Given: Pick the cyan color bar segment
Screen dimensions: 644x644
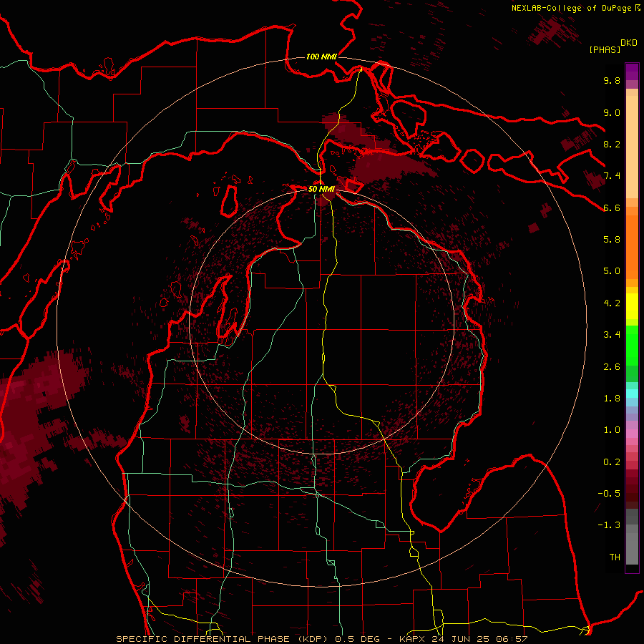Looking at the screenshot, I should coord(632,394).
